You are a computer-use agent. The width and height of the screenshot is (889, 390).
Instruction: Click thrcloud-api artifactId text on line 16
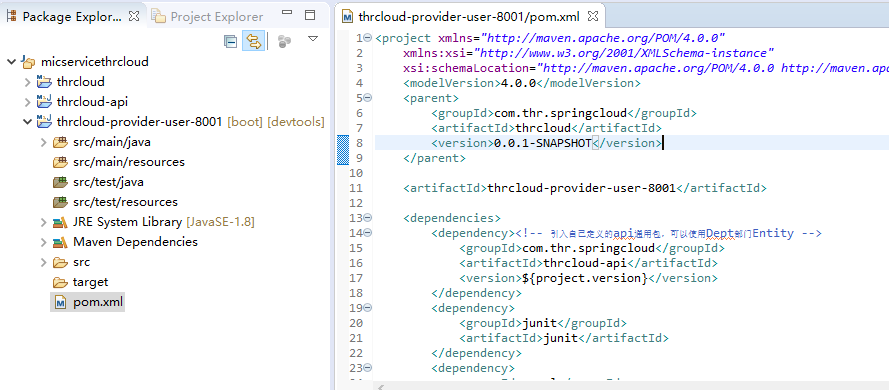tap(585, 263)
